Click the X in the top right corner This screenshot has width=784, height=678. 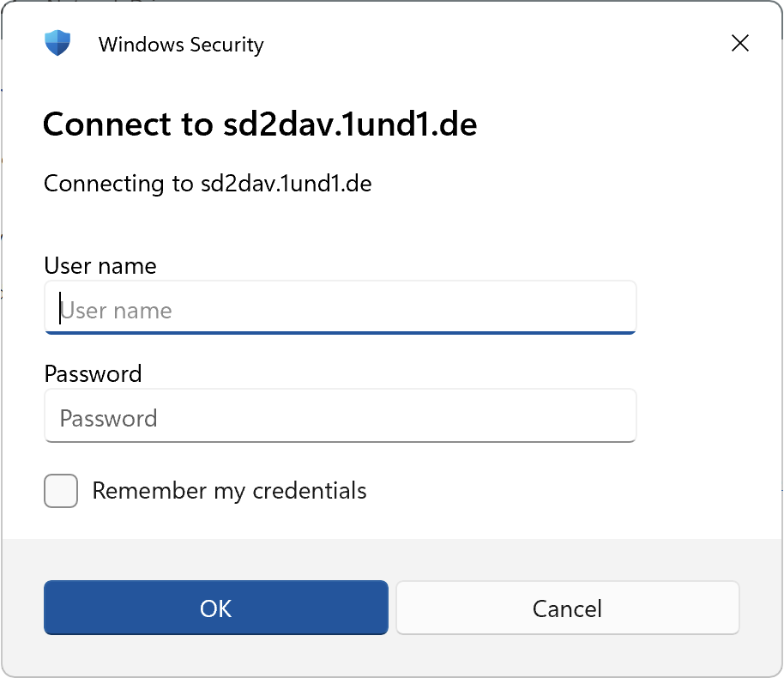(x=739, y=43)
